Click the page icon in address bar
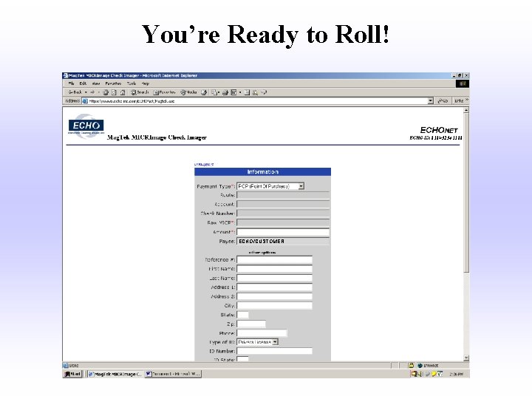 (85, 100)
